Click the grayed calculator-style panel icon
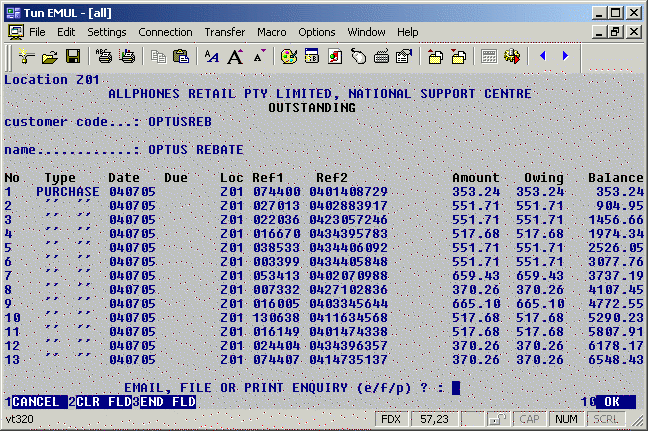This screenshot has width=648, height=431. (x=489, y=57)
